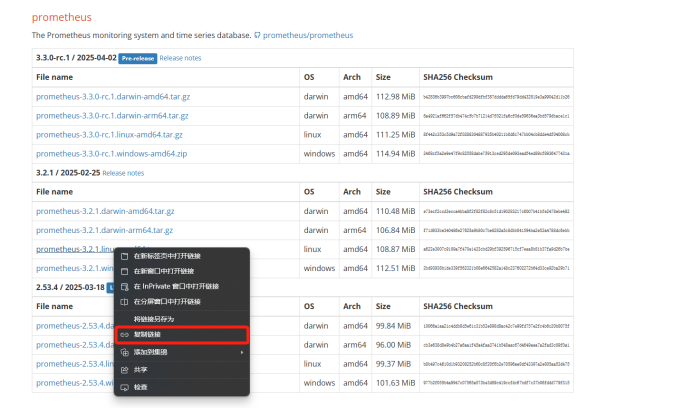Select the 3.3.0-rc.1 / 2025-04-02 version heading
The width and height of the screenshot is (692, 408).
click(76, 58)
